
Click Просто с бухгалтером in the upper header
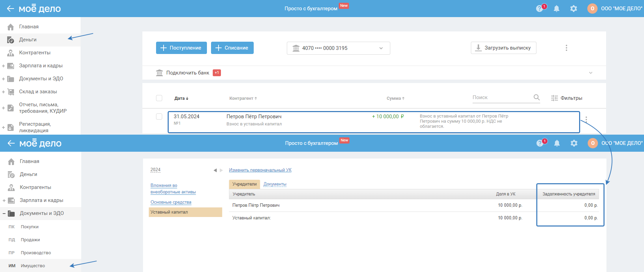click(311, 9)
